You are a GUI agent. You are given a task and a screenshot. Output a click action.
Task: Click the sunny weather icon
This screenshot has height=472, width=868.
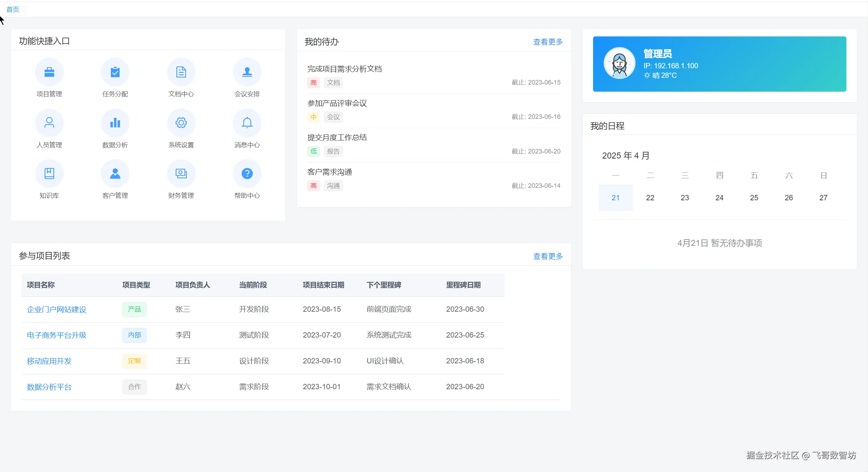[x=647, y=75]
